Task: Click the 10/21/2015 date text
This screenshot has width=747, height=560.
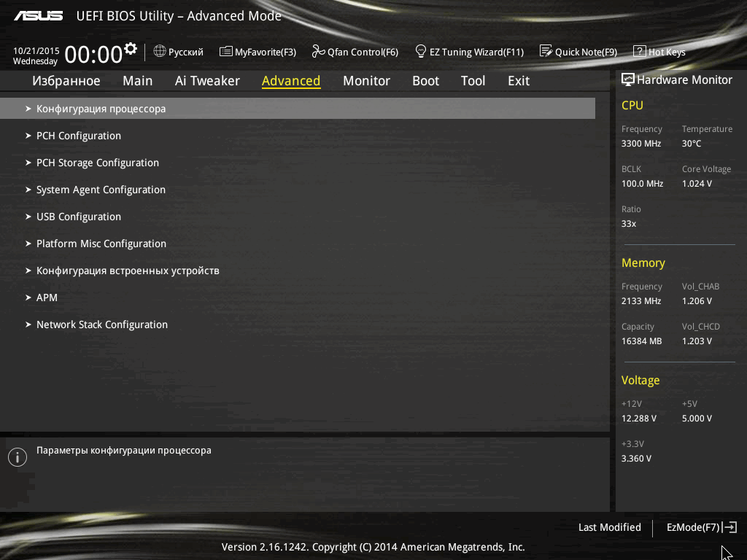Action: coord(36,50)
